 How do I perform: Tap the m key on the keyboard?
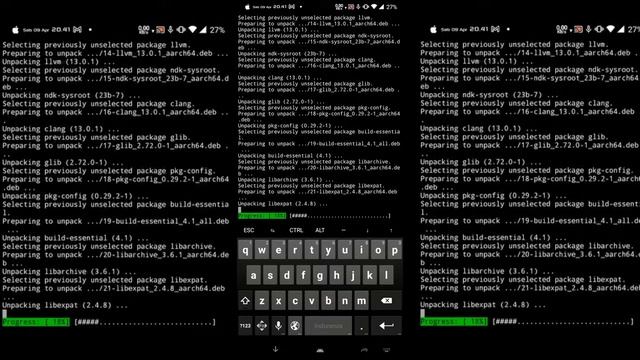[x=361, y=301]
